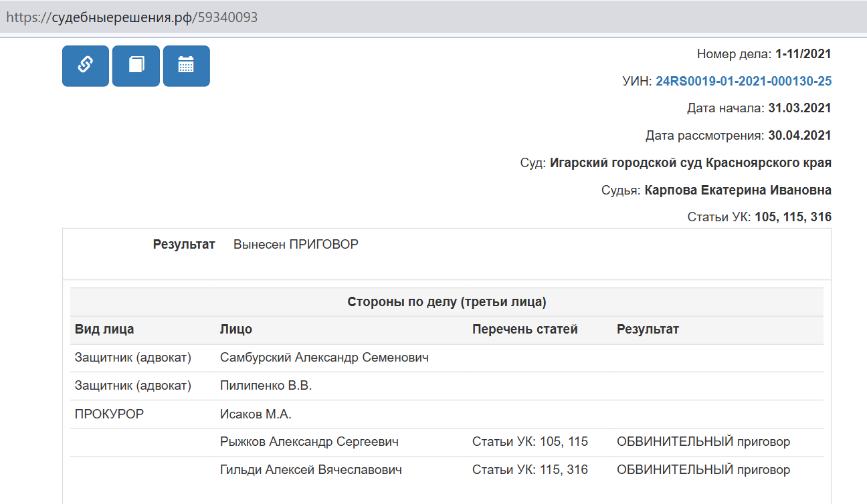
Task: Click name Исаков М.А.
Action: 256,414
